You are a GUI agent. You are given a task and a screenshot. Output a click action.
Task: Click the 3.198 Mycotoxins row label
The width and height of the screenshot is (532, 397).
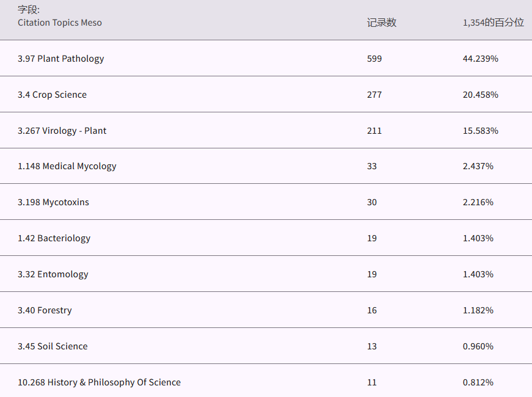pos(54,202)
